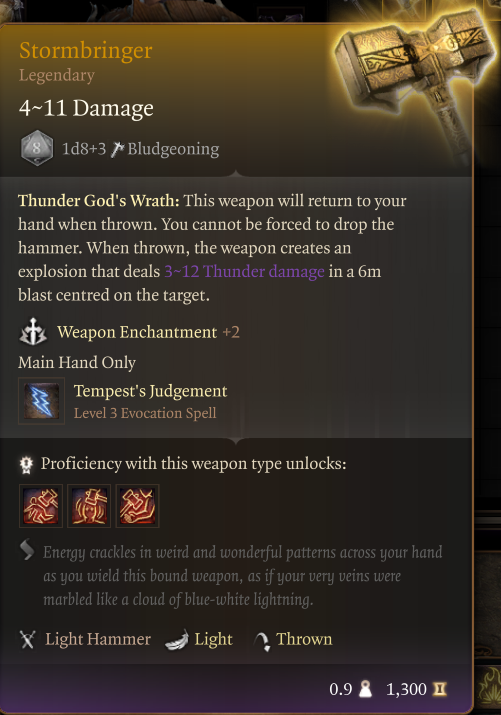The height and width of the screenshot is (715, 501).
Task: Click the Stormbringer item title
Action: pyautogui.click(x=86, y=51)
